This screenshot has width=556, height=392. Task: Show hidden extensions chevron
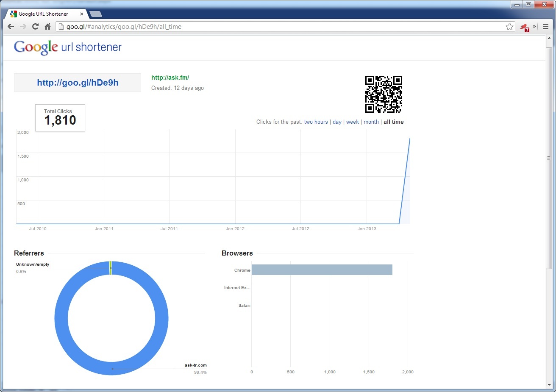coord(534,26)
